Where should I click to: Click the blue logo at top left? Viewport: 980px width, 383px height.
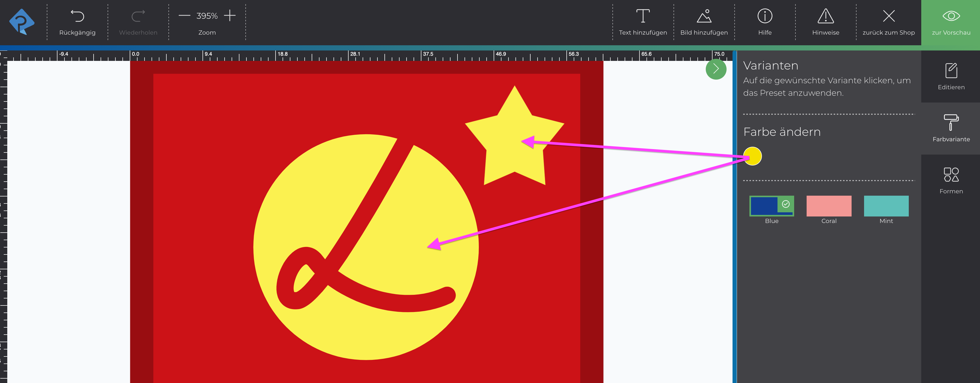pos(22,22)
